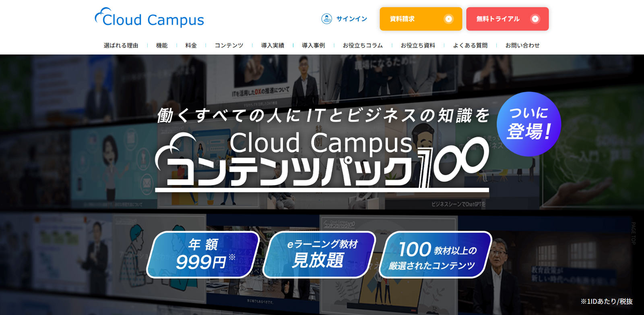The height and width of the screenshot is (315, 644).
Task: Open the お問い合わせ page
Action: click(522, 46)
